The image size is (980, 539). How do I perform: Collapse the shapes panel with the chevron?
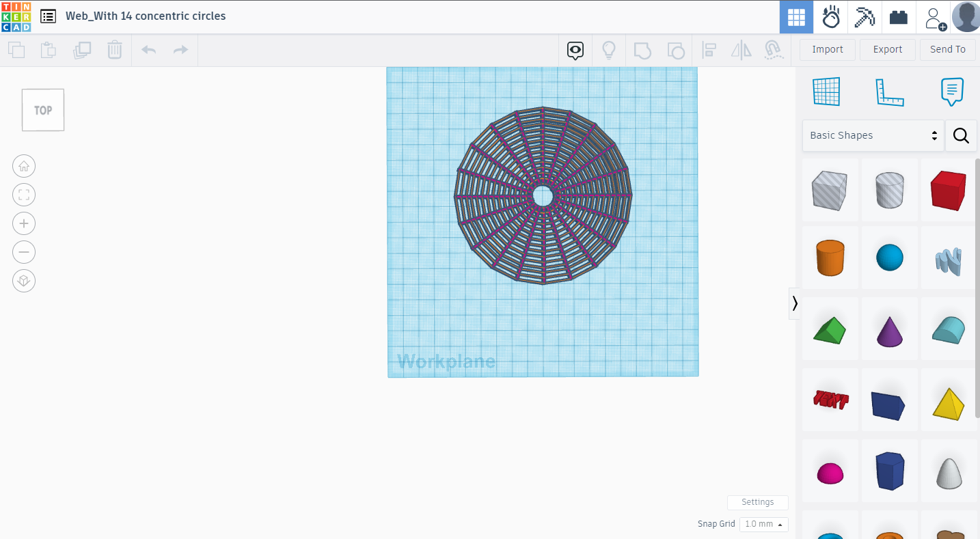pyautogui.click(x=794, y=303)
